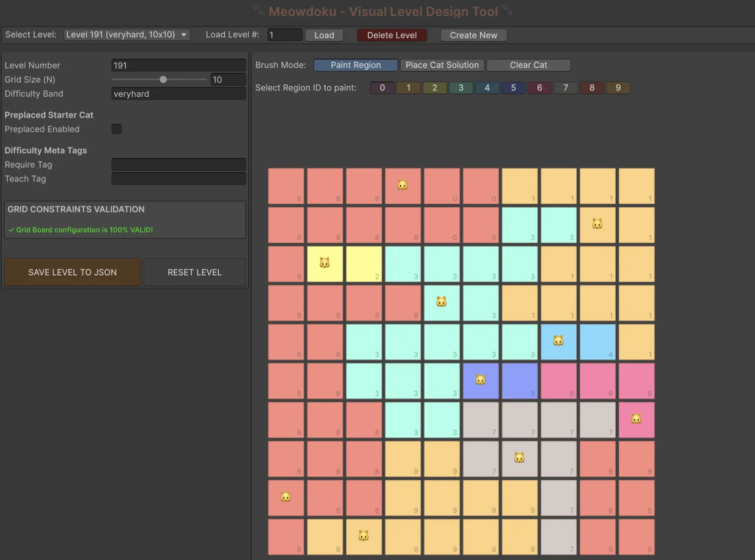The image size is (755, 560).
Task: Pick Region ID 5 swatch
Action: 513,88
